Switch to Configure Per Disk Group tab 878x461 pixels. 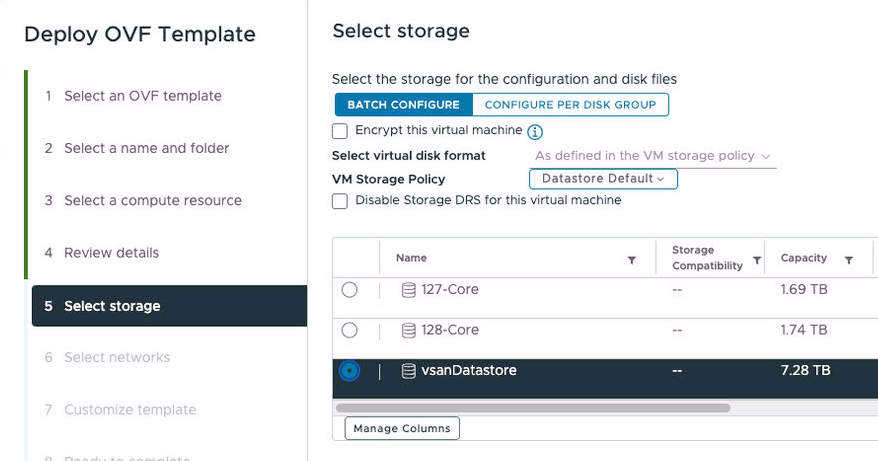click(571, 105)
